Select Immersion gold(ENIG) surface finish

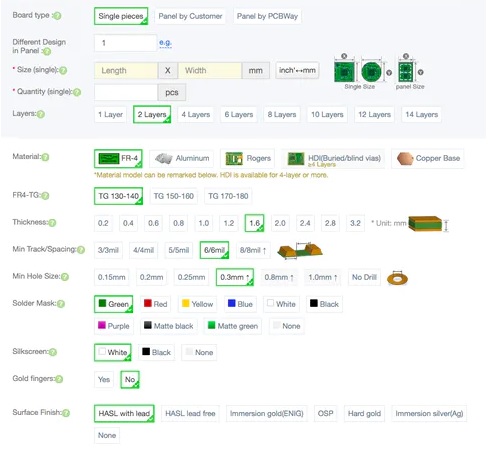pyautogui.click(x=267, y=414)
